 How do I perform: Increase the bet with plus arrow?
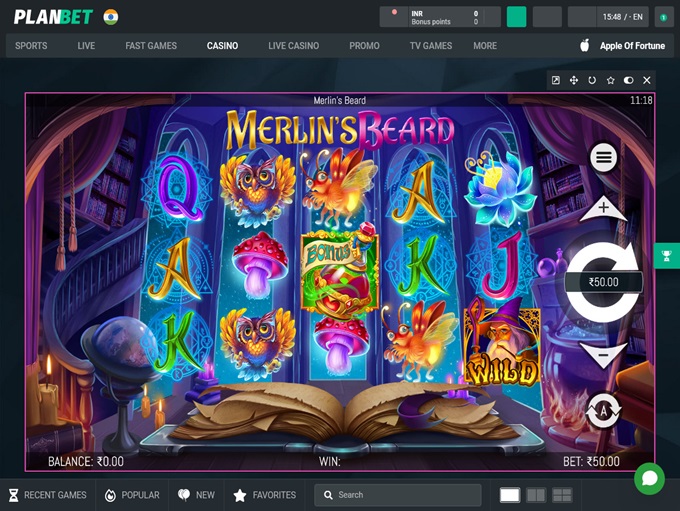[x=603, y=209]
